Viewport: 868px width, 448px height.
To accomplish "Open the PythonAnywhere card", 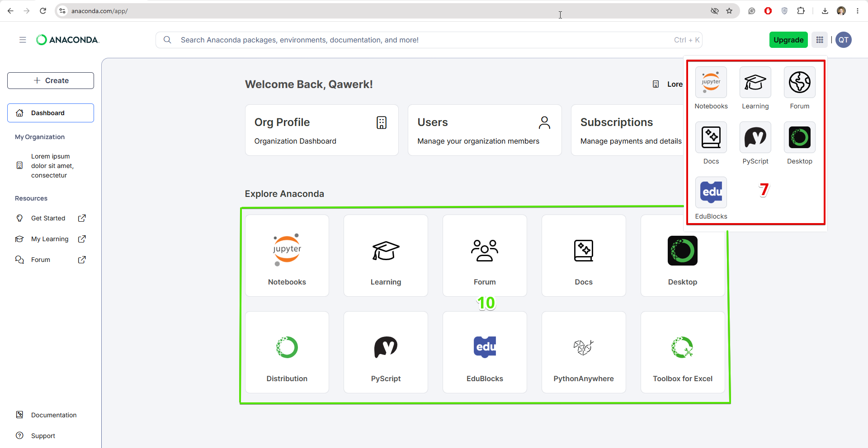I will pos(584,352).
